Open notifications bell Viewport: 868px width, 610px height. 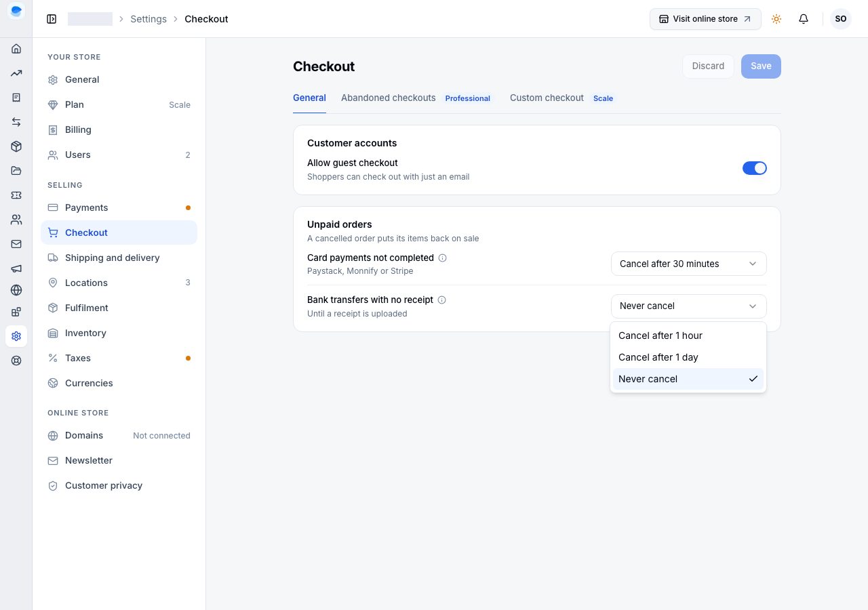point(804,19)
